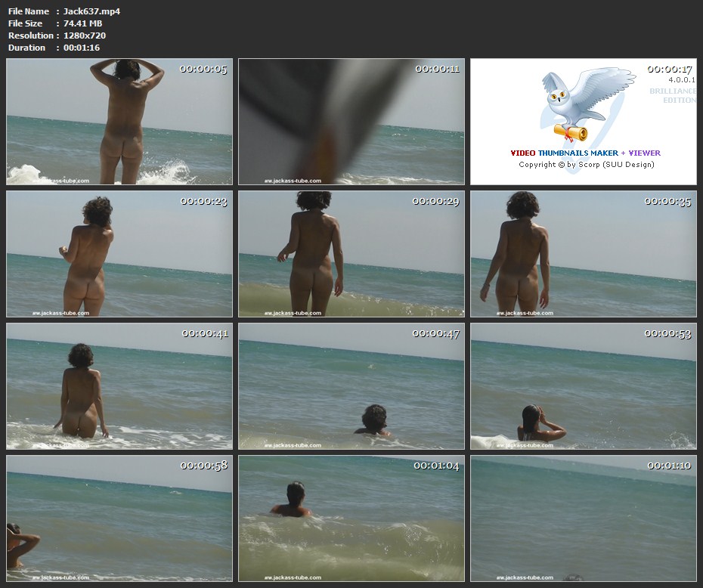Select the thumbnail timestamped 00:01:04

[x=351, y=518]
